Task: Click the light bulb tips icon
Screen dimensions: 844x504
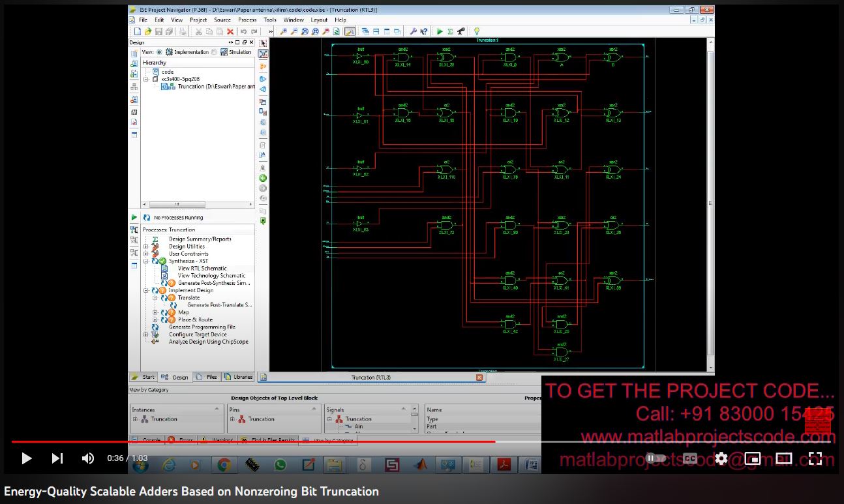Action: click(x=477, y=31)
